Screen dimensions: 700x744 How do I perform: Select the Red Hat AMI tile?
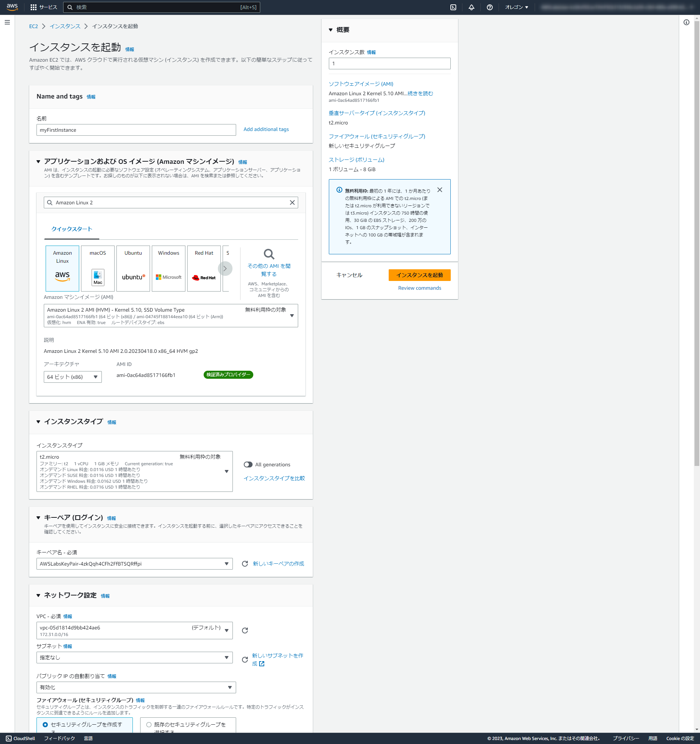tap(204, 268)
